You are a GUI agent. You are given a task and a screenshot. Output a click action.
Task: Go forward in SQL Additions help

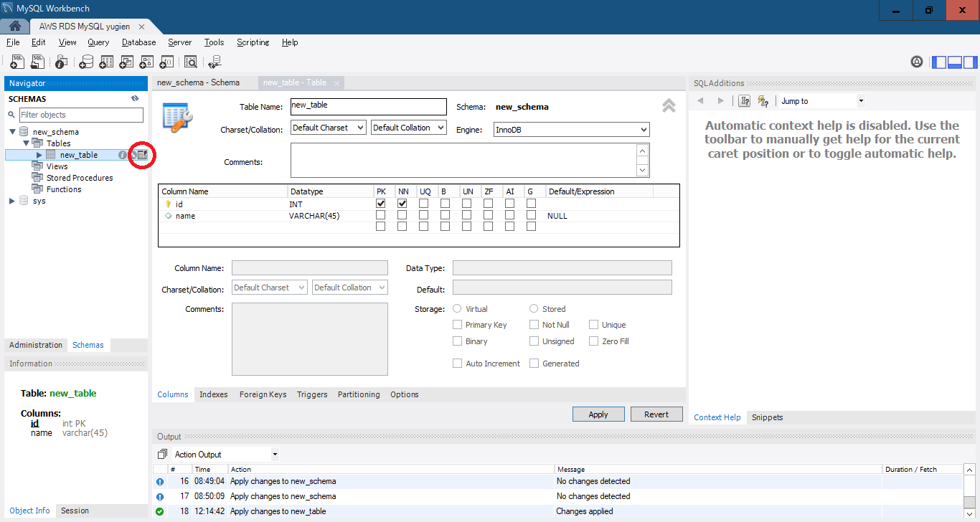tap(721, 101)
